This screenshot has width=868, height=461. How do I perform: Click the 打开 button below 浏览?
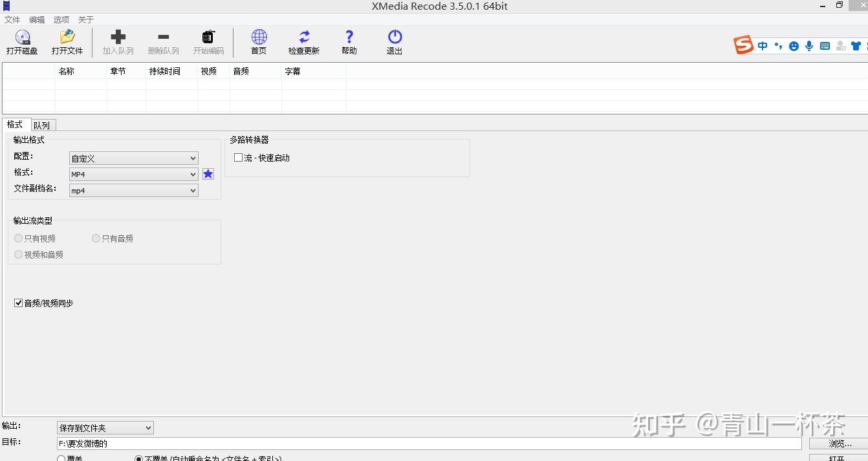839,458
